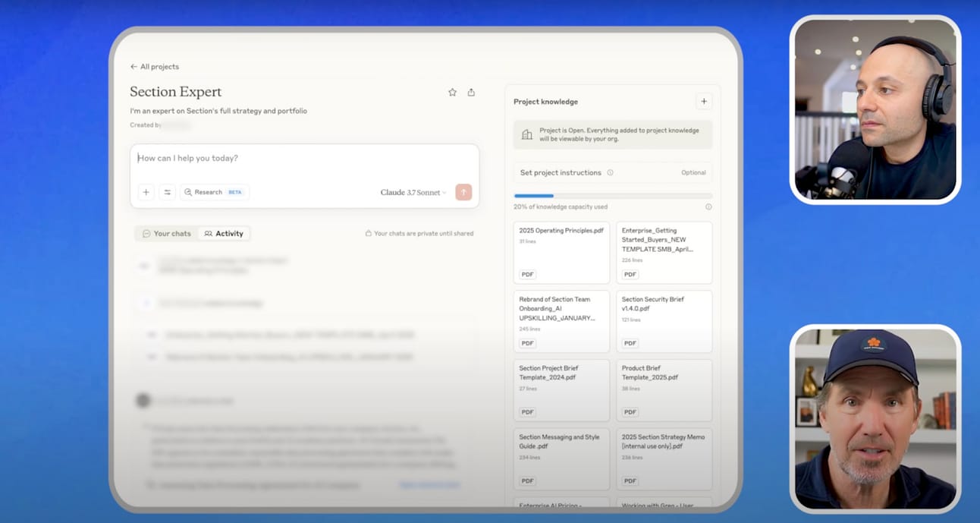Click the '20% of knowledge capacity used' text

(561, 206)
